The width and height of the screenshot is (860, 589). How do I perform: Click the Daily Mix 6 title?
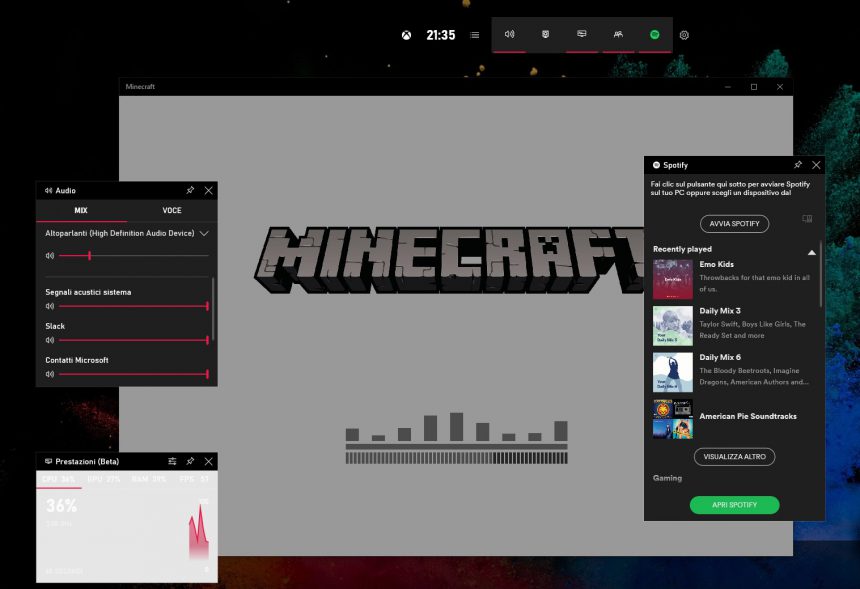coord(720,358)
